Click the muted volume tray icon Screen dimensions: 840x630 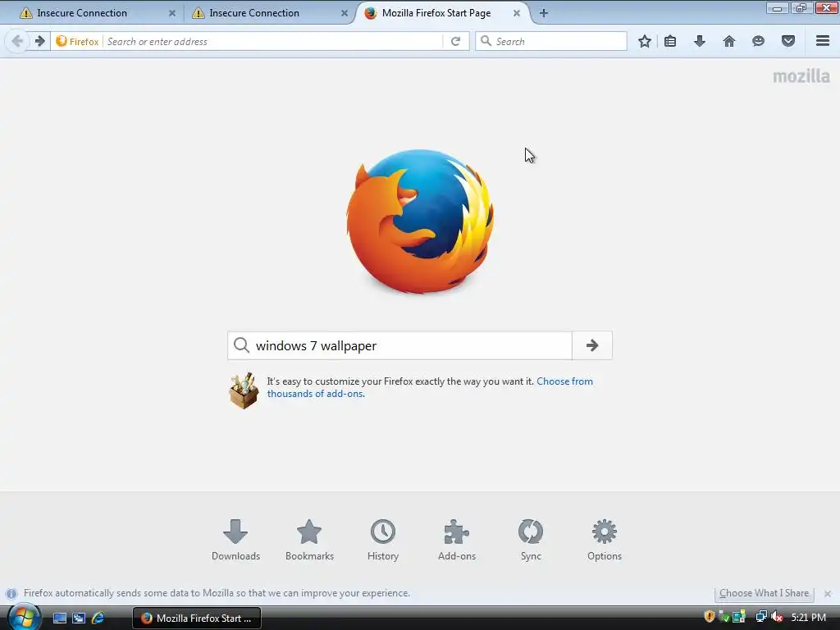pos(777,617)
